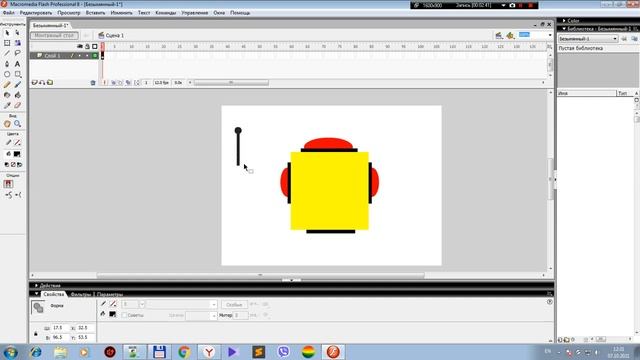Select the Pen tool
640x360 pixels.
7,64
